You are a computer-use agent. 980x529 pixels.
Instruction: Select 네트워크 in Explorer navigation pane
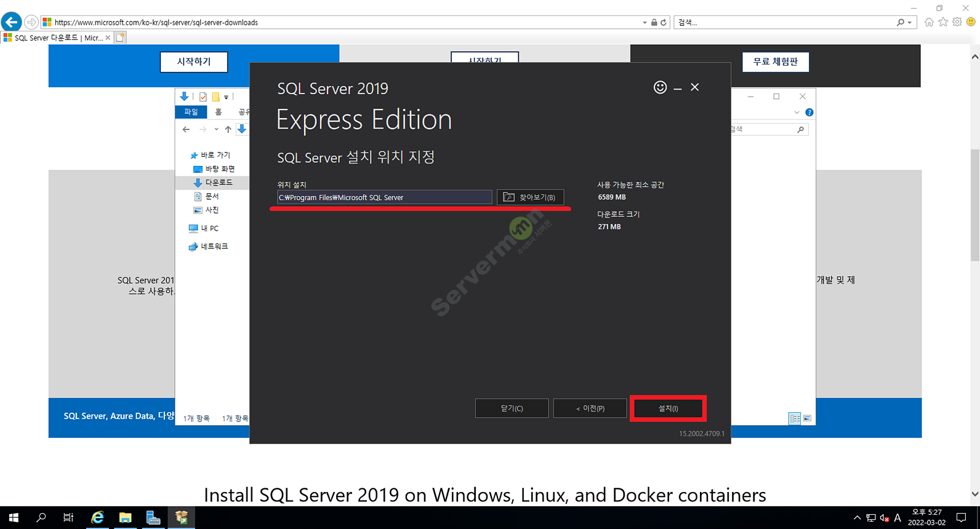209,246
